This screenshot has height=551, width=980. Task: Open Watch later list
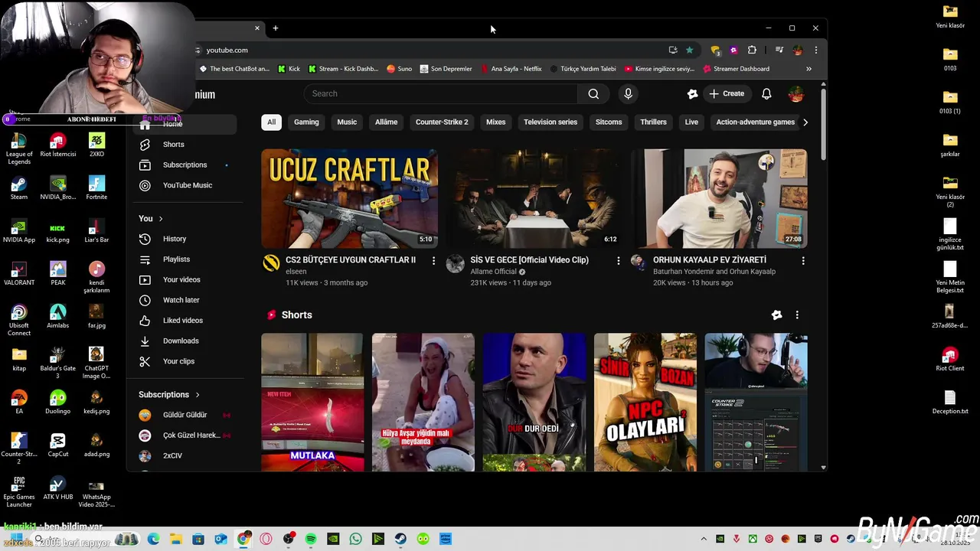coord(181,300)
